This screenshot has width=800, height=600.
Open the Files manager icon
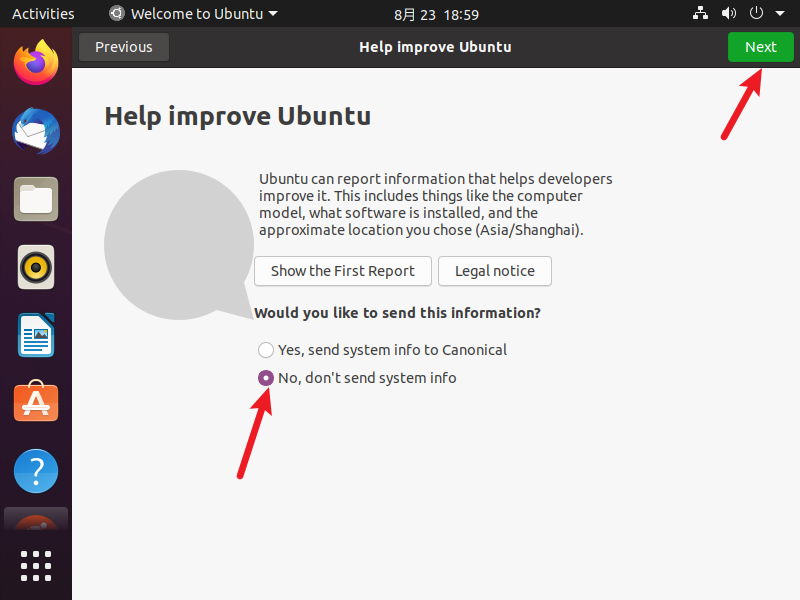pos(36,199)
